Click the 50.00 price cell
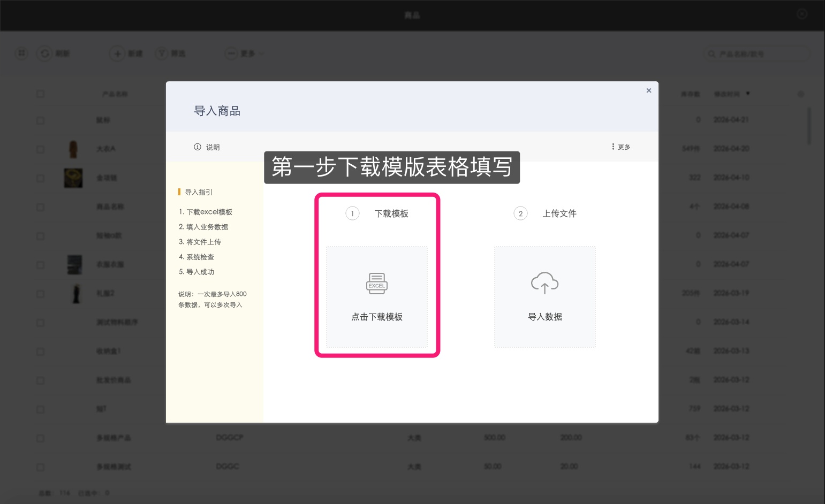 [x=493, y=467]
